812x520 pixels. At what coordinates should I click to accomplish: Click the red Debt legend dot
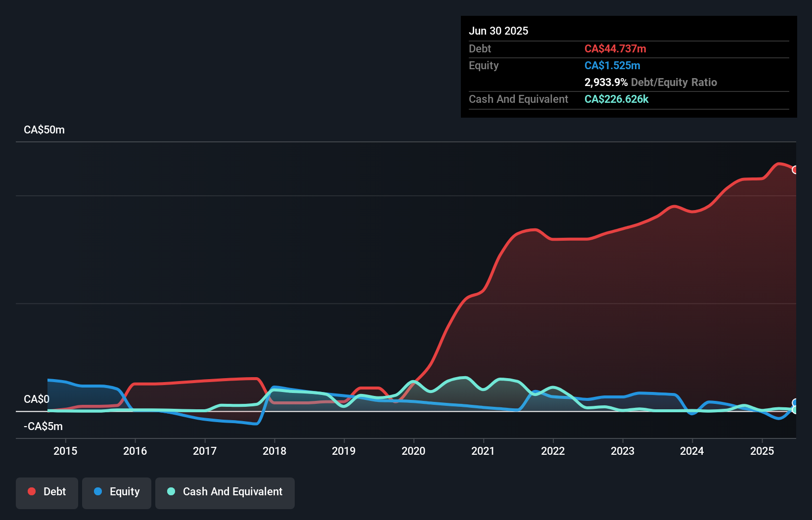(32, 491)
